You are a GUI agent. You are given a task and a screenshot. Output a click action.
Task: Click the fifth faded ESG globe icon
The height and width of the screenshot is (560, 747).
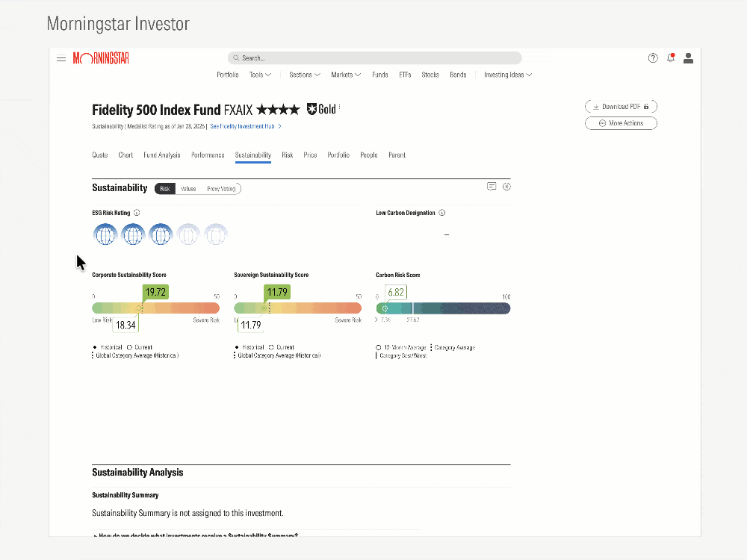pos(216,234)
